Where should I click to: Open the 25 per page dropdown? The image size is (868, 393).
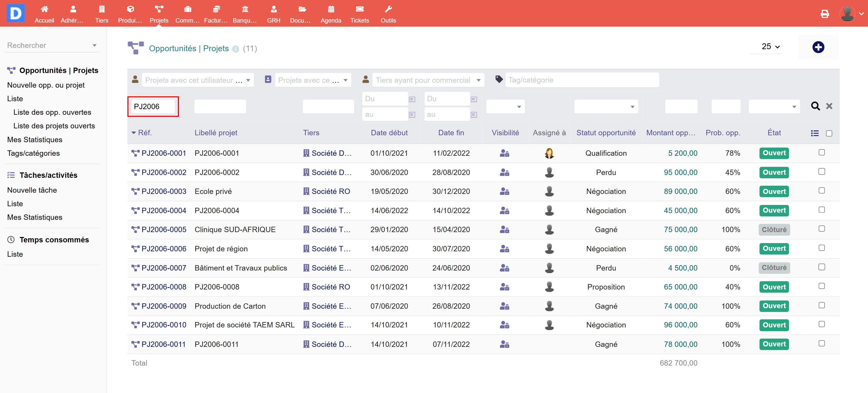click(x=770, y=47)
